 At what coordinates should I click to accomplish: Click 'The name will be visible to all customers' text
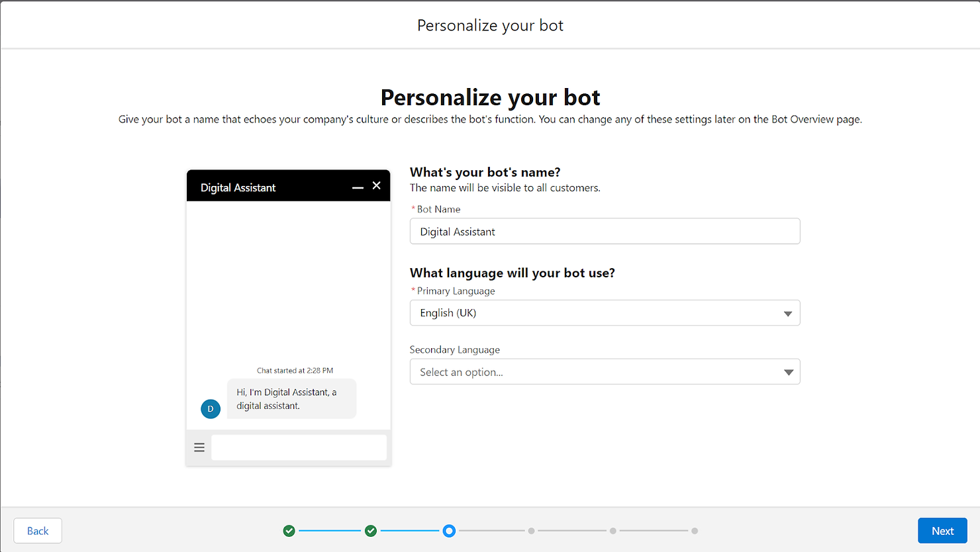click(505, 188)
